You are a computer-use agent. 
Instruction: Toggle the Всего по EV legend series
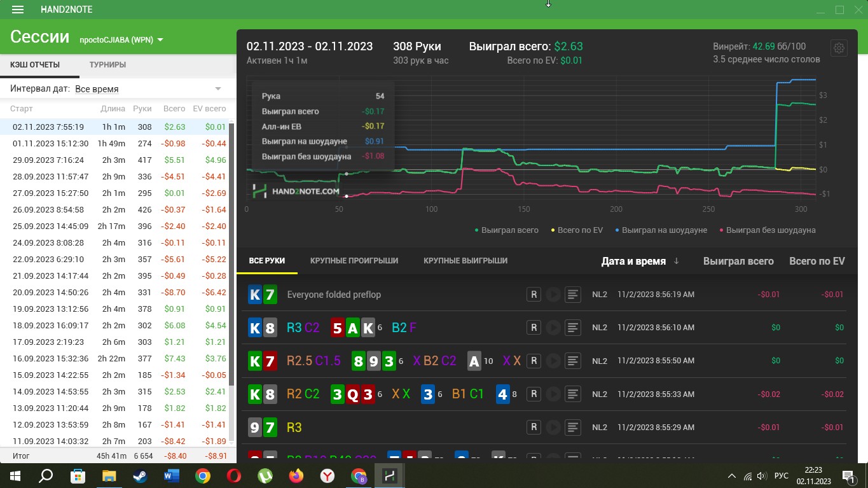coord(577,230)
